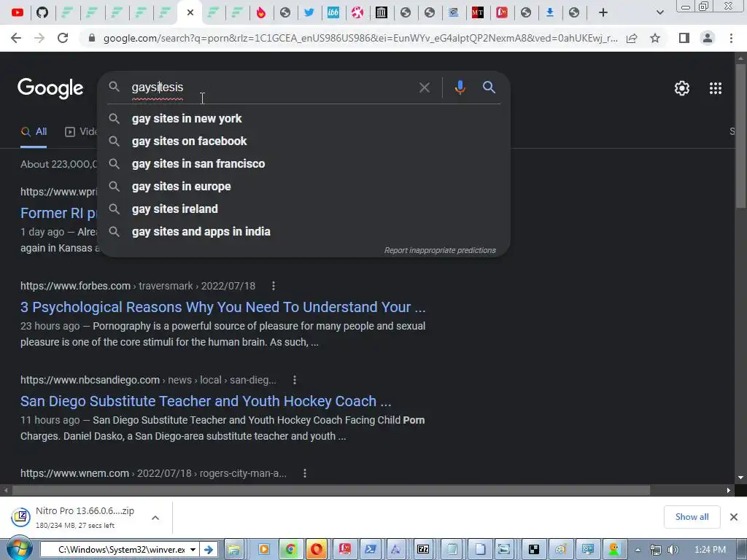Screen dimensions: 747x560
Task: Open the Chrome profile avatar menu
Action: pyautogui.click(x=708, y=38)
